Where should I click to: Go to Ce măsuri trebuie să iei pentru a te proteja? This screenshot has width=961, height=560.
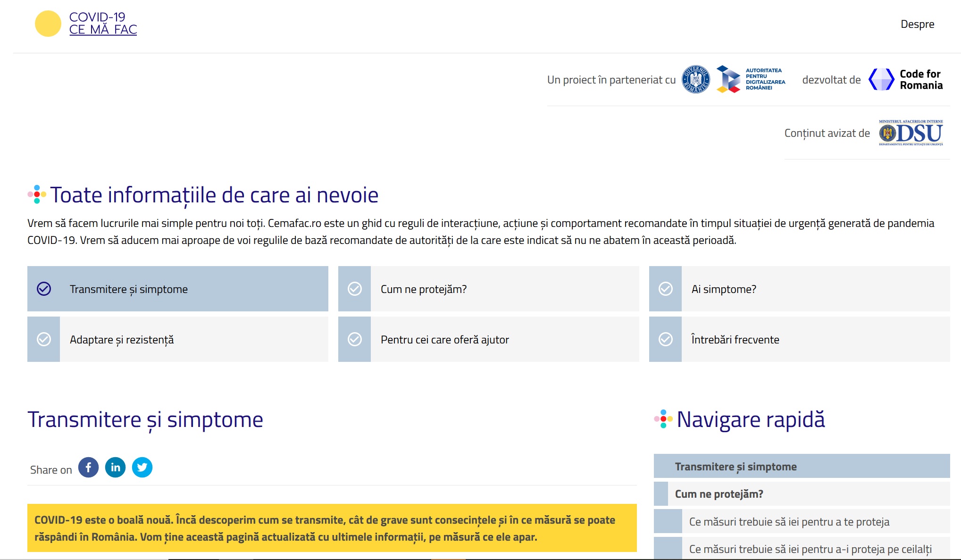point(802,521)
